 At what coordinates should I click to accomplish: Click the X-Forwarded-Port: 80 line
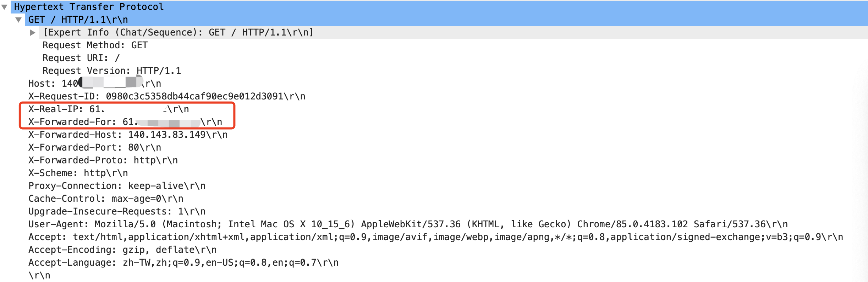(x=94, y=147)
